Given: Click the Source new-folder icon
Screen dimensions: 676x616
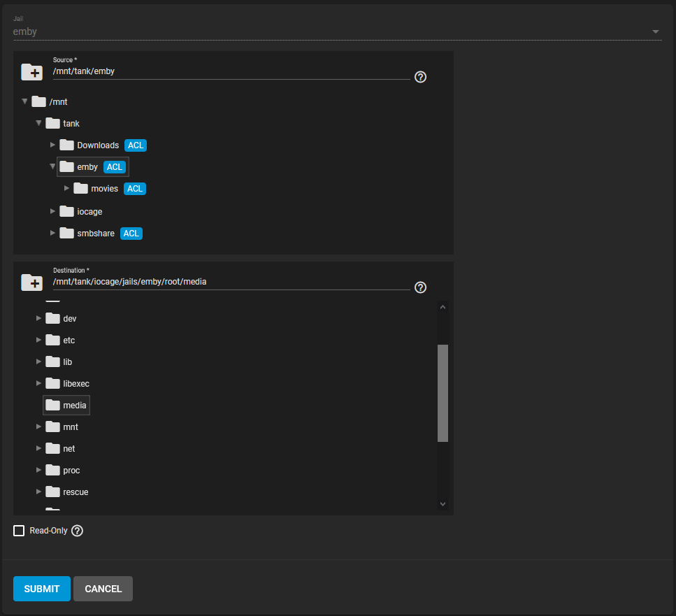Looking at the screenshot, I should pyautogui.click(x=32, y=72).
